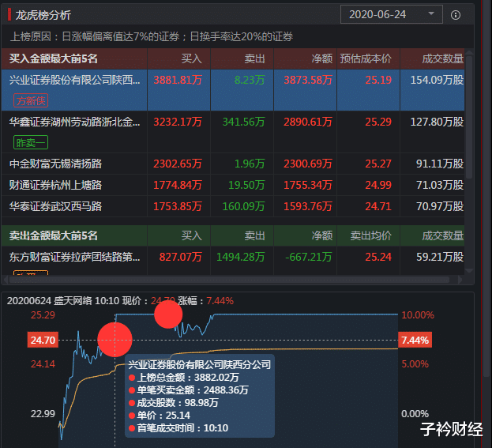Click the net amount -667.21万
The width and height of the screenshot is (492, 448).
coord(309,257)
